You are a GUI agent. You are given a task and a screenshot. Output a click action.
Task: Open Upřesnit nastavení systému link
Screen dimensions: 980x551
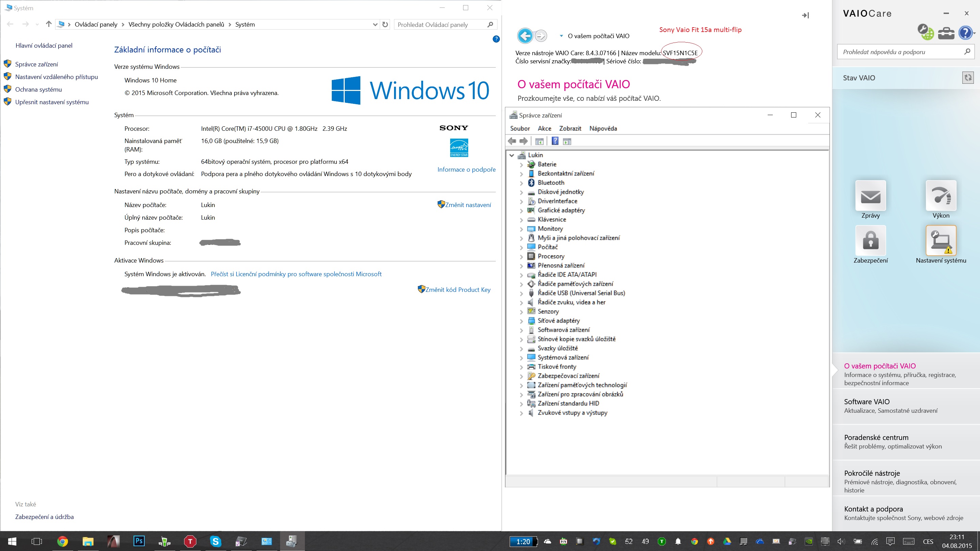[52, 102]
